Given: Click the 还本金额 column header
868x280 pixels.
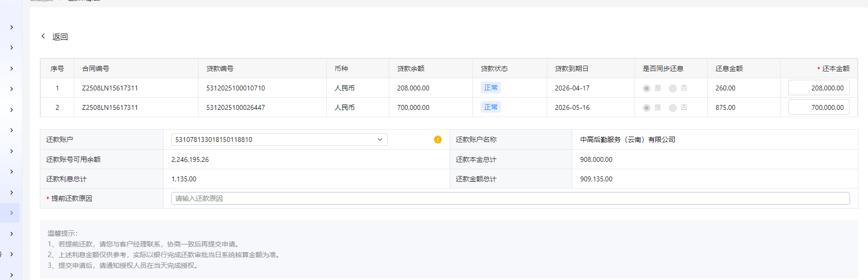Looking at the screenshot, I should pyautogui.click(x=835, y=69).
